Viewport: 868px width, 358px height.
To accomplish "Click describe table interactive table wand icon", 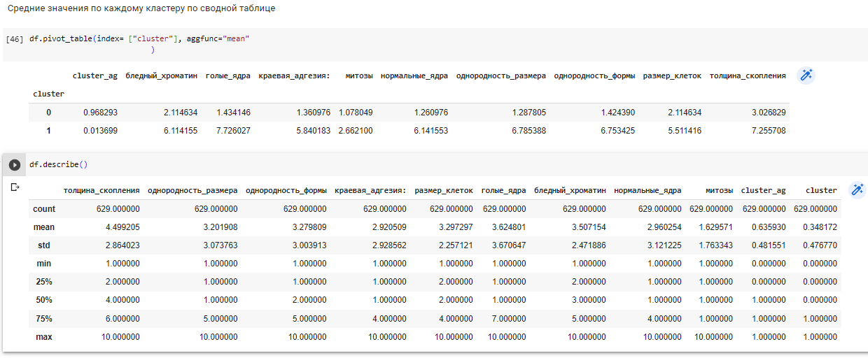I will pyautogui.click(x=857, y=190).
